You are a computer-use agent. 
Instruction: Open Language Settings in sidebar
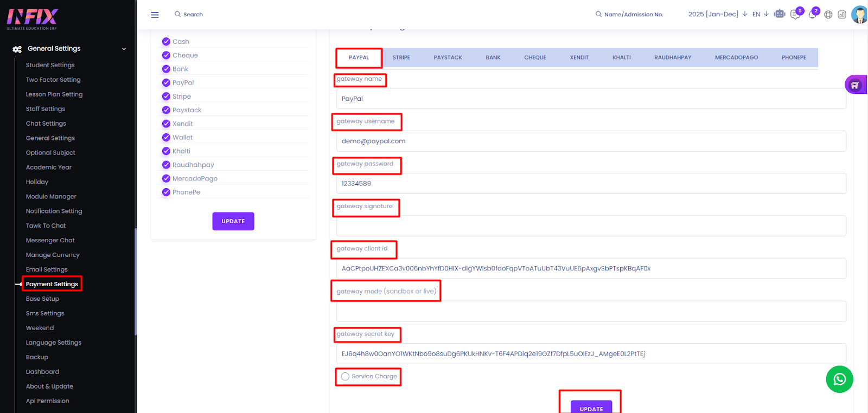54,343
